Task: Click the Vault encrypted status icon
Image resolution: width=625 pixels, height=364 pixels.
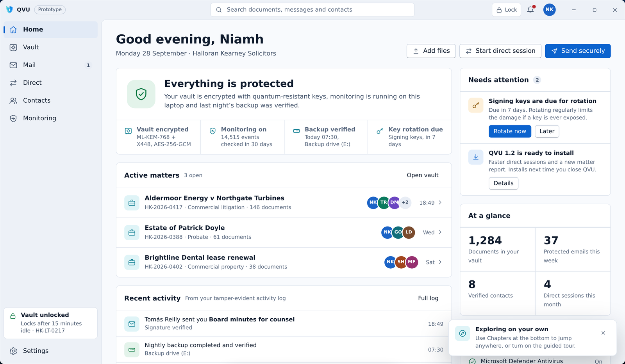Action: pos(128,131)
